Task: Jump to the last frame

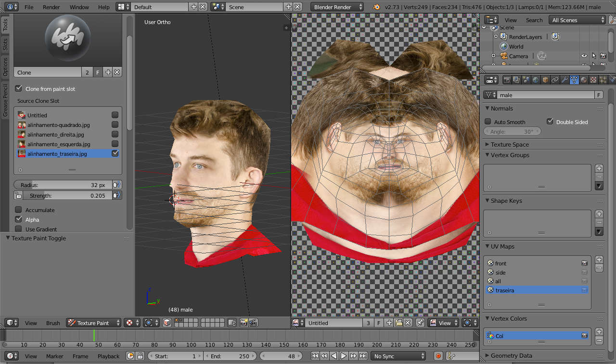Action: 363,356
